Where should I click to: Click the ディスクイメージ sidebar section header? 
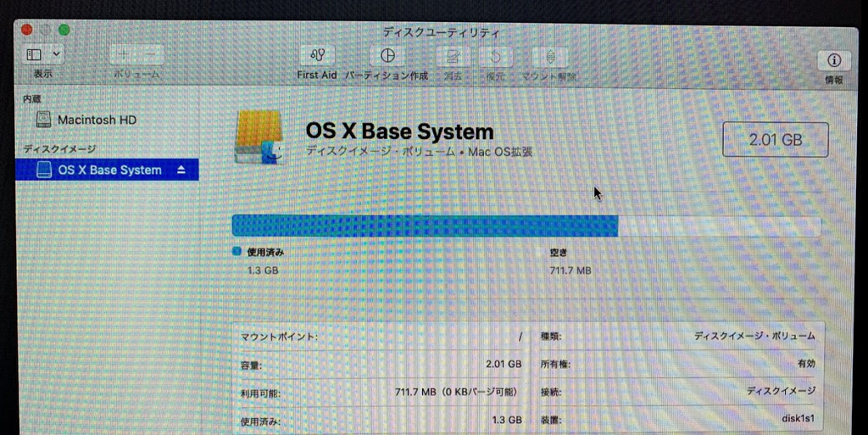click(60, 149)
